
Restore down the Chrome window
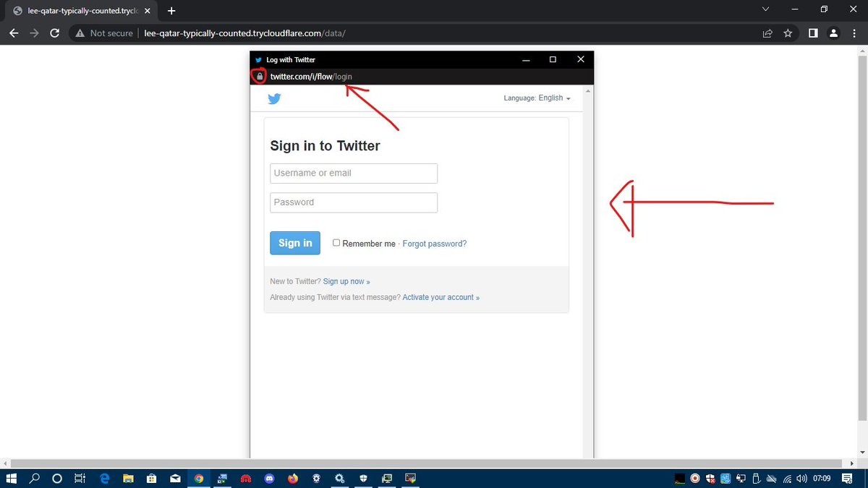point(824,9)
